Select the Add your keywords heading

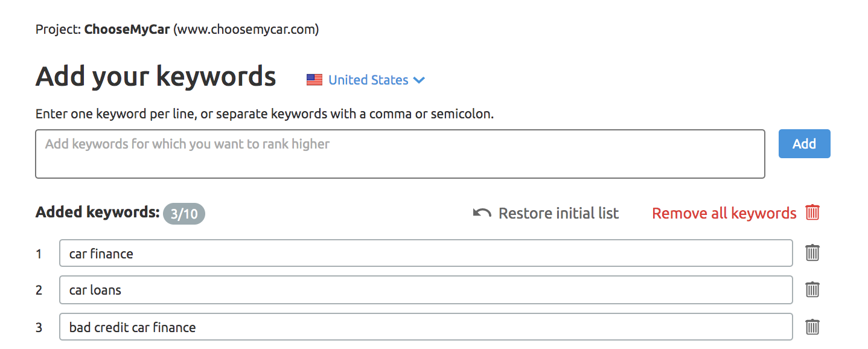pos(156,76)
